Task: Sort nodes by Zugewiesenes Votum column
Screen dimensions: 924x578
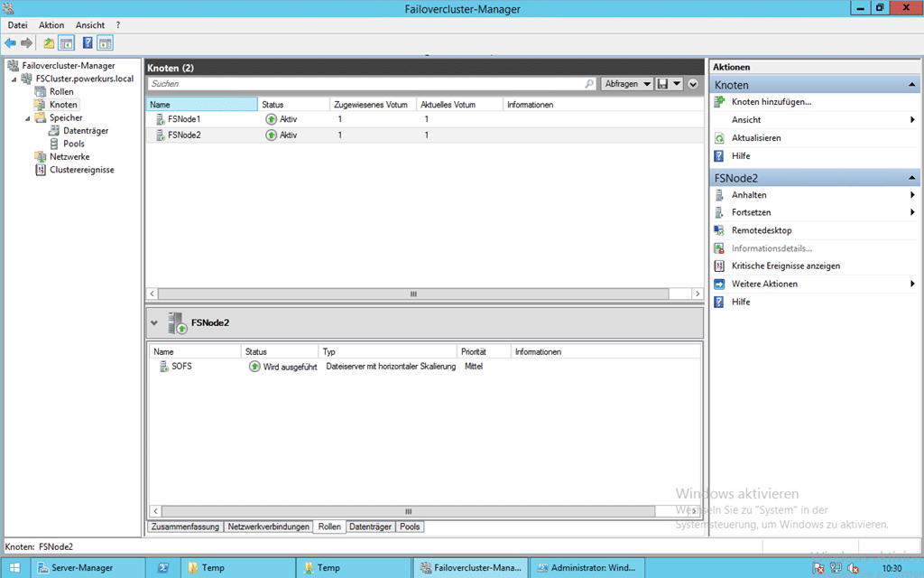Action: click(x=373, y=105)
